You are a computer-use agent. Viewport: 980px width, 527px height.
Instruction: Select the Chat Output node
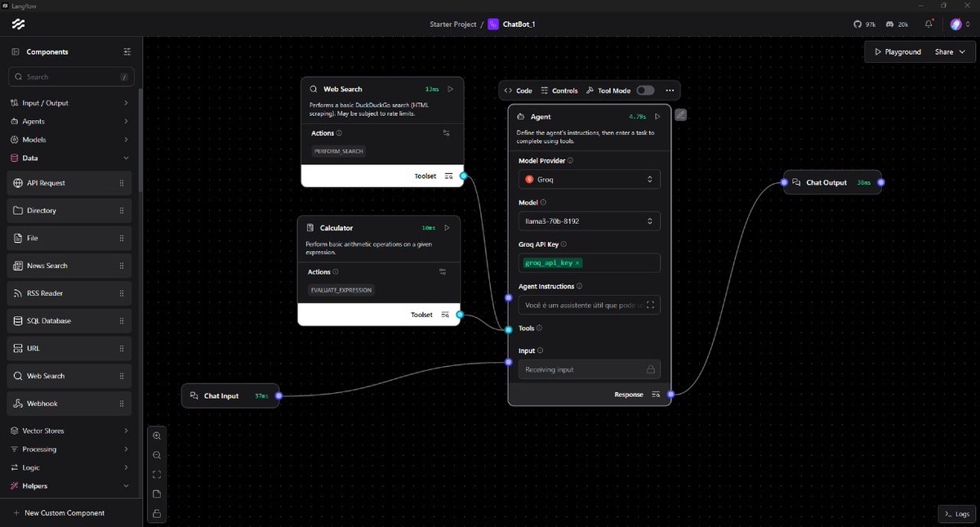coord(832,182)
